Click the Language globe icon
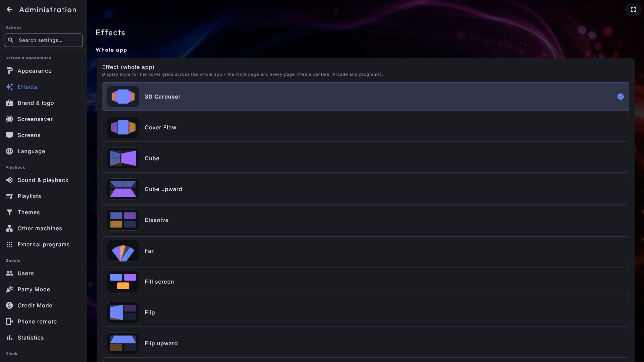Image resolution: width=644 pixels, height=362 pixels. click(x=9, y=151)
